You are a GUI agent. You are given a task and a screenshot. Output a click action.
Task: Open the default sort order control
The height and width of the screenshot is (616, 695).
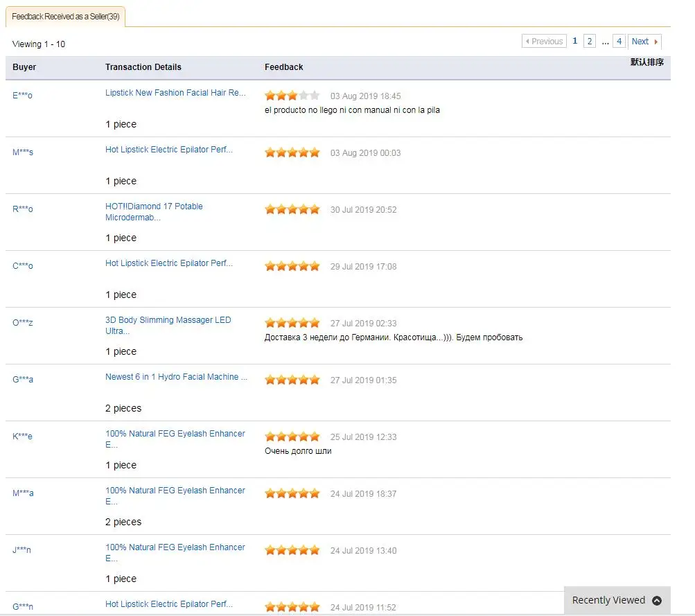click(x=646, y=62)
